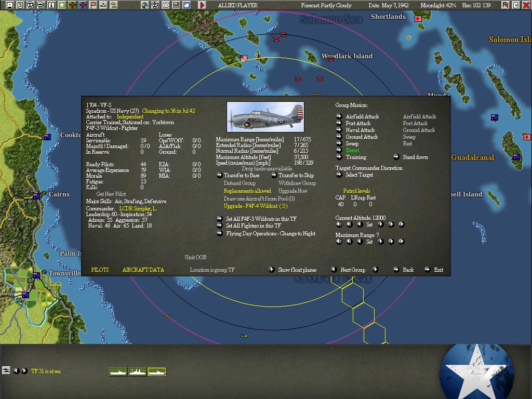
Task: Go to next task force arrow beside TF 31
Action: [24, 371]
